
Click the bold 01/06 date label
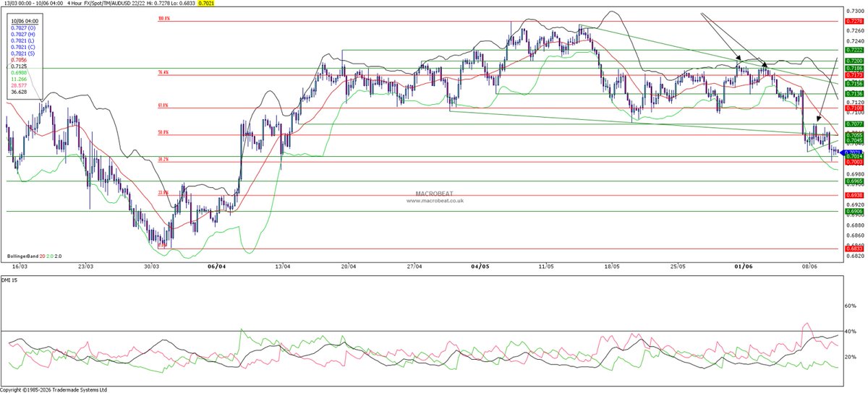pos(743,266)
